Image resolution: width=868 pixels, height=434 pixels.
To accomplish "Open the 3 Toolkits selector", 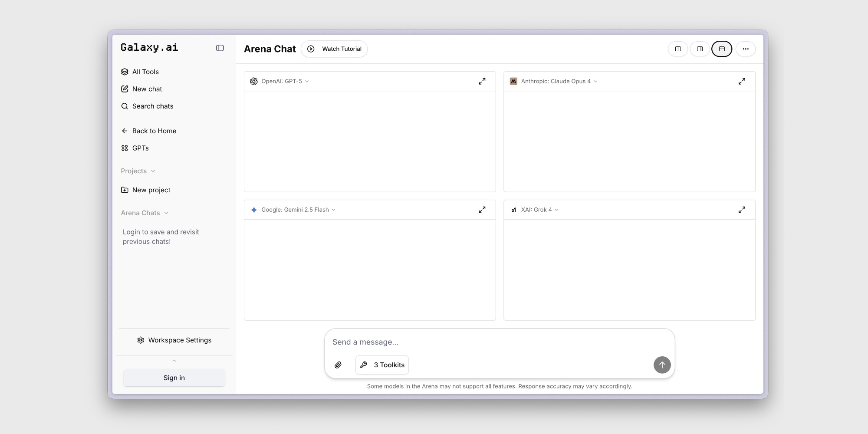I will point(382,365).
